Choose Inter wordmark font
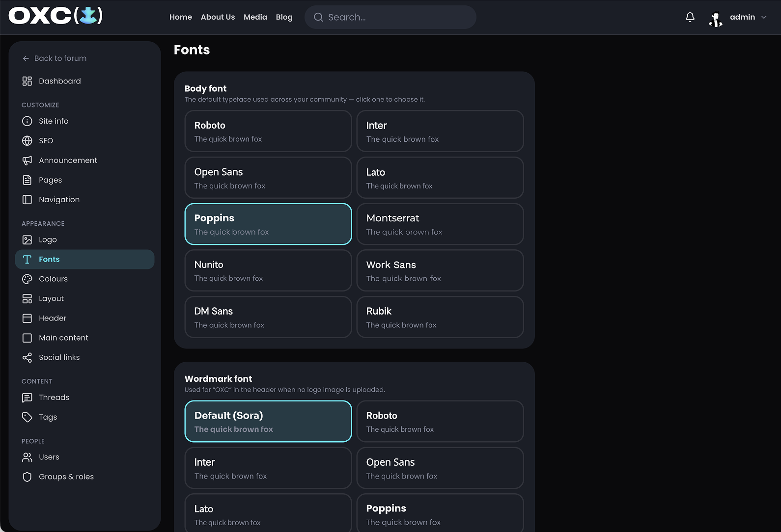 (x=268, y=468)
